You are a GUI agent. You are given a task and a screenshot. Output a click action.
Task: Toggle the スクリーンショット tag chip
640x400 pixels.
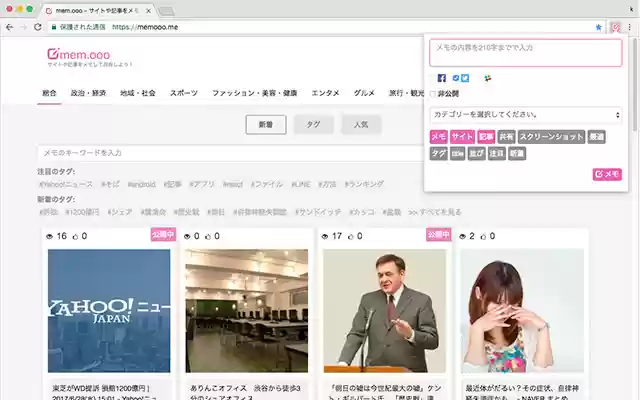pyautogui.click(x=551, y=137)
